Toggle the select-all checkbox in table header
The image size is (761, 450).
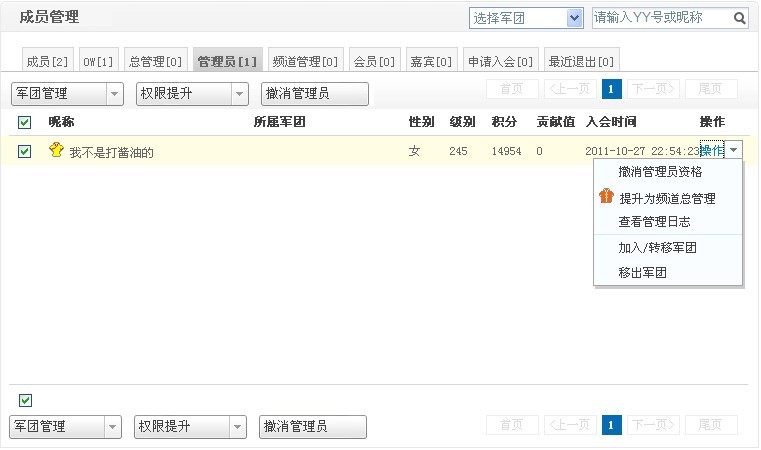point(25,122)
